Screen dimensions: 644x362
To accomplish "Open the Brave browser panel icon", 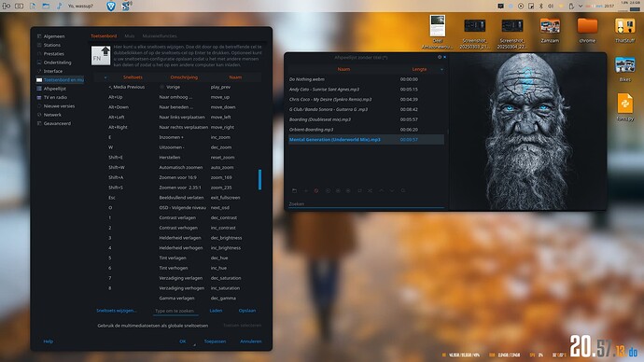I will click(x=111, y=6).
